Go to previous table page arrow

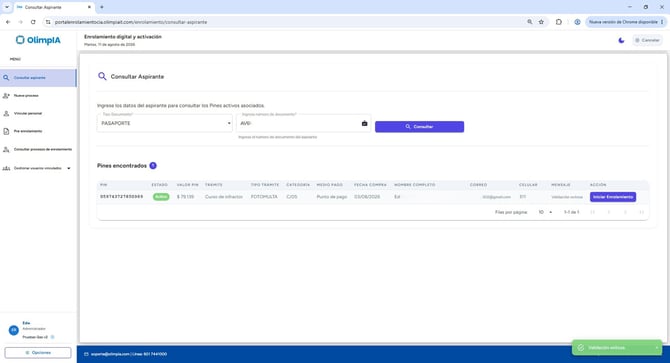(609, 212)
